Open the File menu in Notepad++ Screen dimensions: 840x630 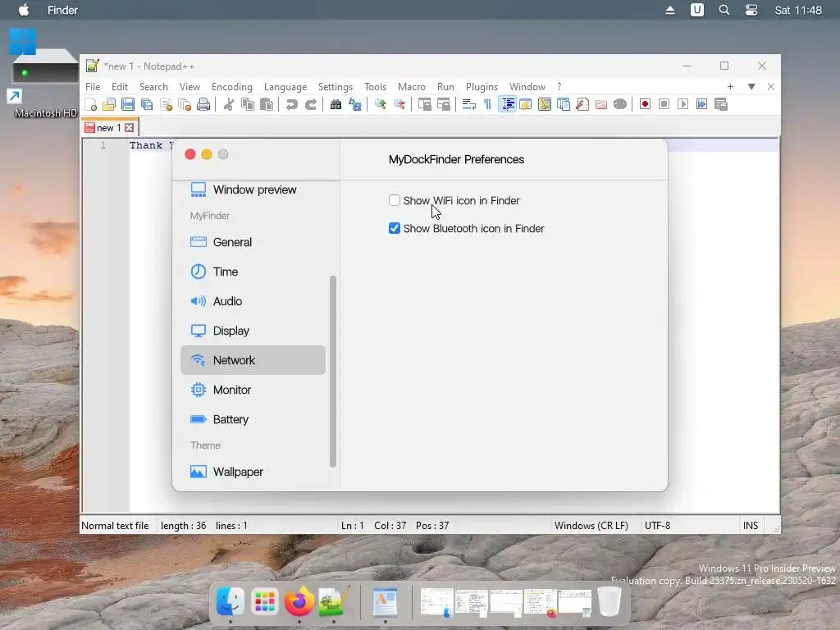(x=93, y=87)
